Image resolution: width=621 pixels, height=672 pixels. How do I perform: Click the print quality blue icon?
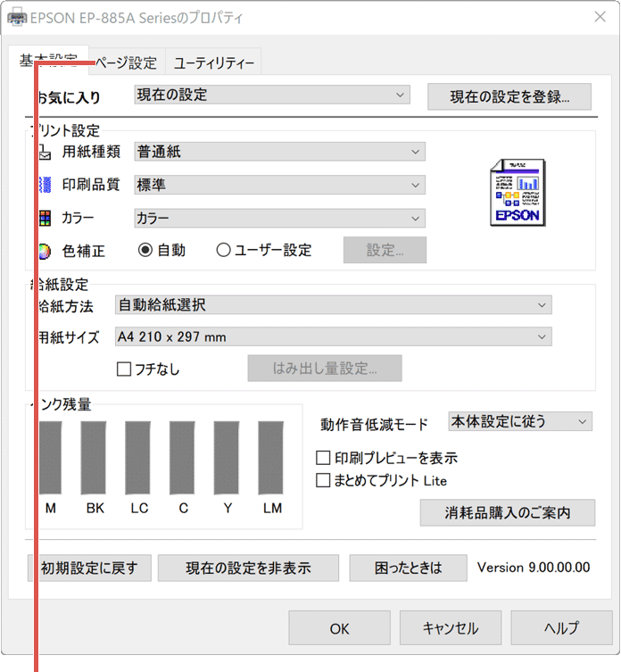pyautogui.click(x=45, y=185)
